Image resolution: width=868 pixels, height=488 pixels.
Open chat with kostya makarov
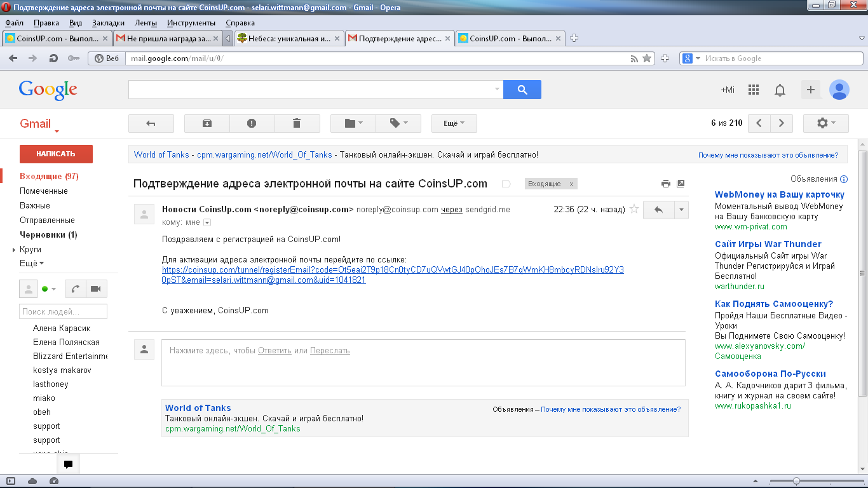tap(62, 370)
